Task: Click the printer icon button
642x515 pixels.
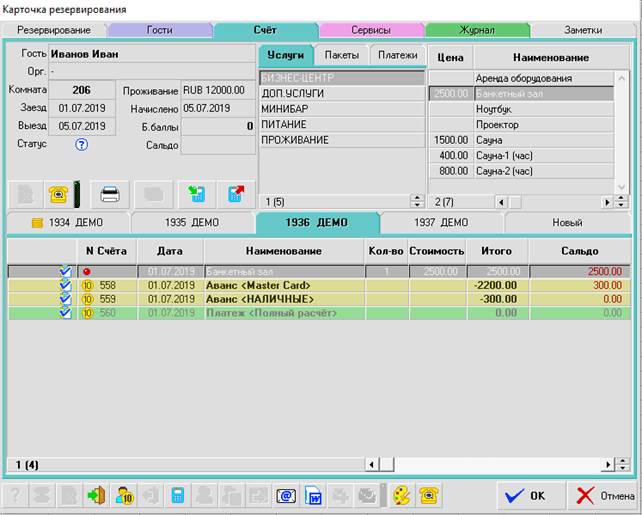Action: (x=110, y=193)
